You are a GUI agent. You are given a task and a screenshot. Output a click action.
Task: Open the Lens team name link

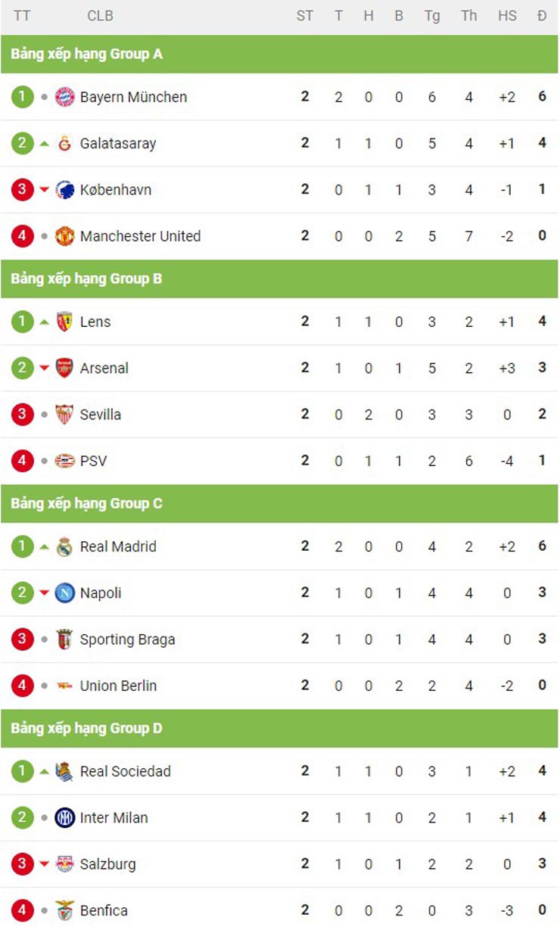(95, 322)
